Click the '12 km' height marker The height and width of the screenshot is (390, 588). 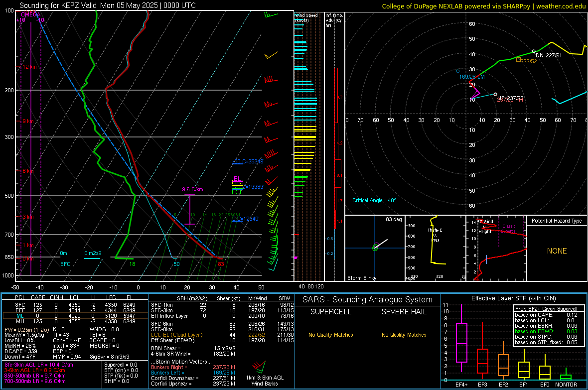(x=30, y=67)
